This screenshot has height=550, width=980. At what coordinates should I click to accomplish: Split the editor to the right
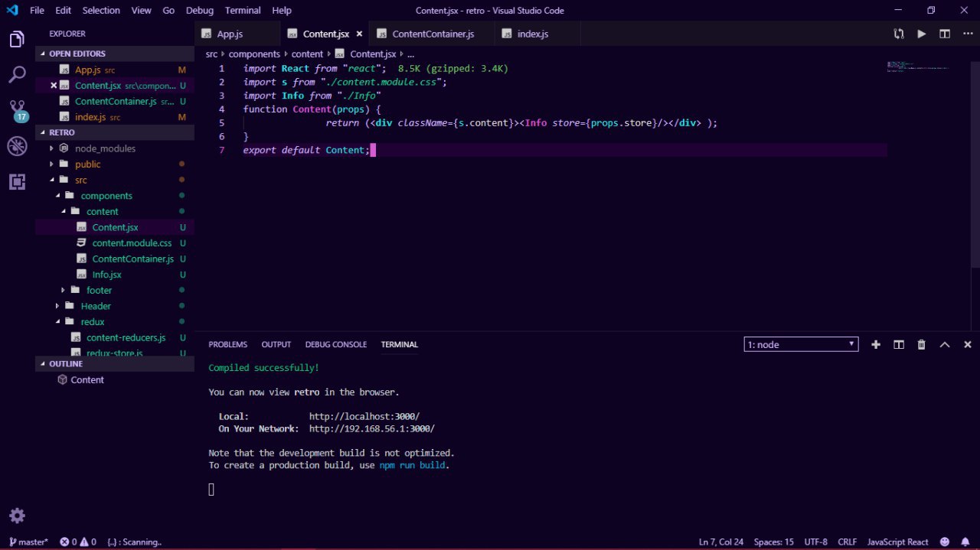[x=945, y=34]
